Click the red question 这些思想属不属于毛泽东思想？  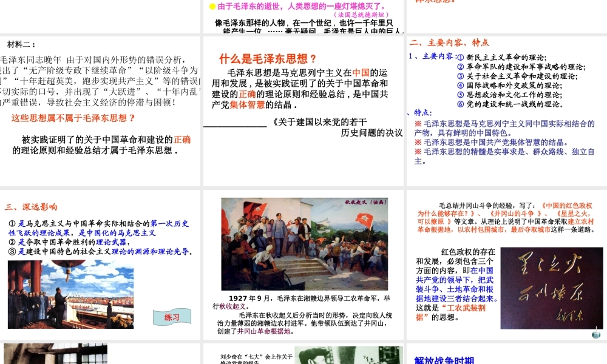(x=73, y=118)
